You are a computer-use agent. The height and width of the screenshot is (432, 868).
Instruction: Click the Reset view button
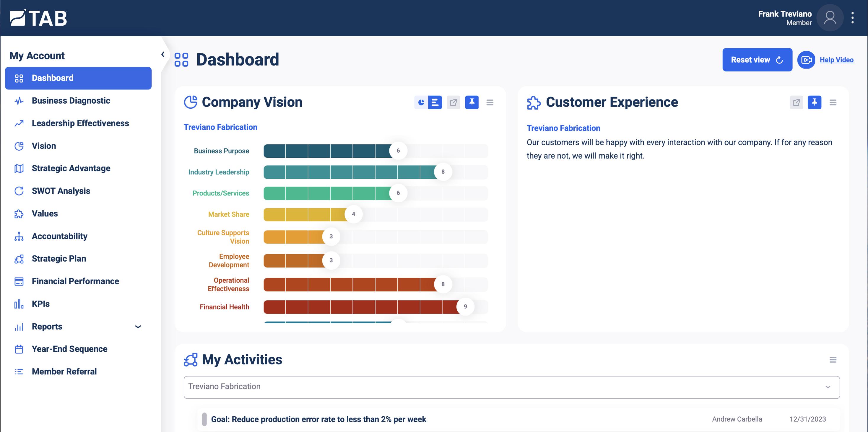[757, 60]
